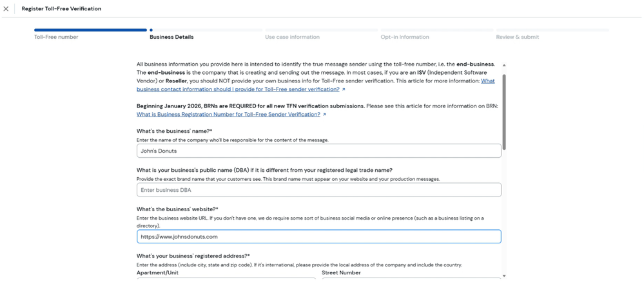Click the form's vertical scrollbar thumb
This screenshot has width=644, height=284.
(x=504, y=111)
